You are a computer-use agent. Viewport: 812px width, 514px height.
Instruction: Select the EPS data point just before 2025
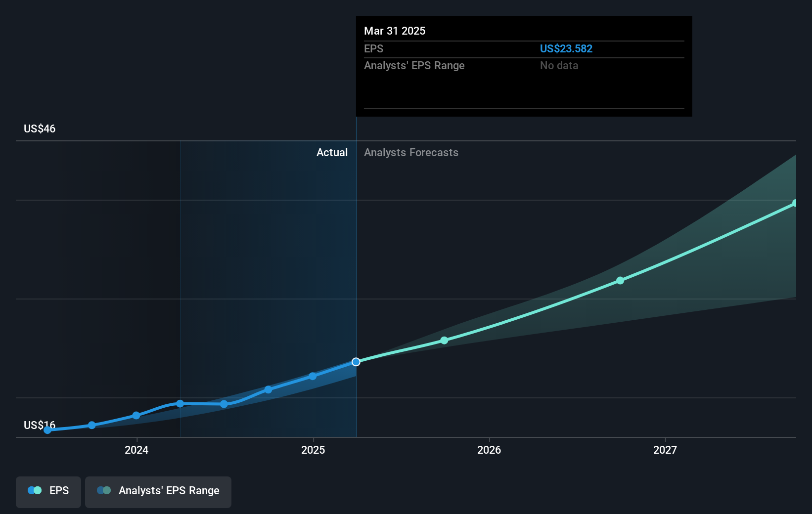pyautogui.click(x=313, y=376)
